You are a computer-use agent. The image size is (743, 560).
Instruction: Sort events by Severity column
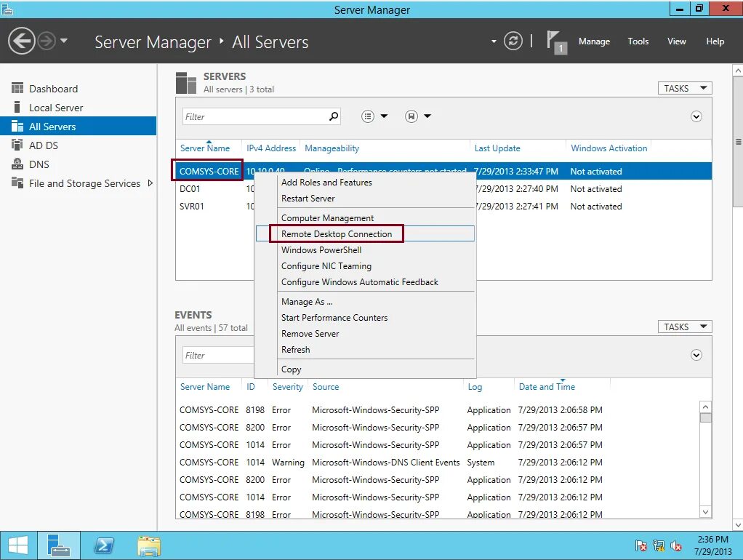pyautogui.click(x=288, y=387)
